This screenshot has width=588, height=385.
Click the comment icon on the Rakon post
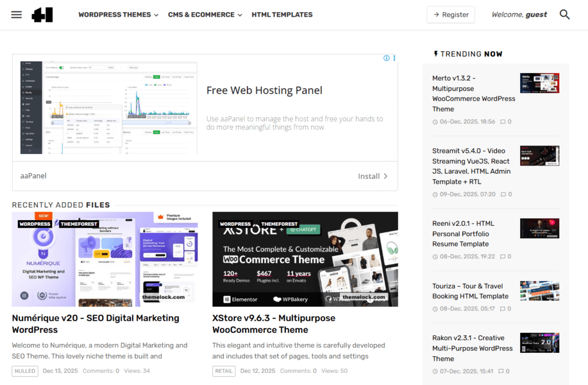click(x=500, y=371)
